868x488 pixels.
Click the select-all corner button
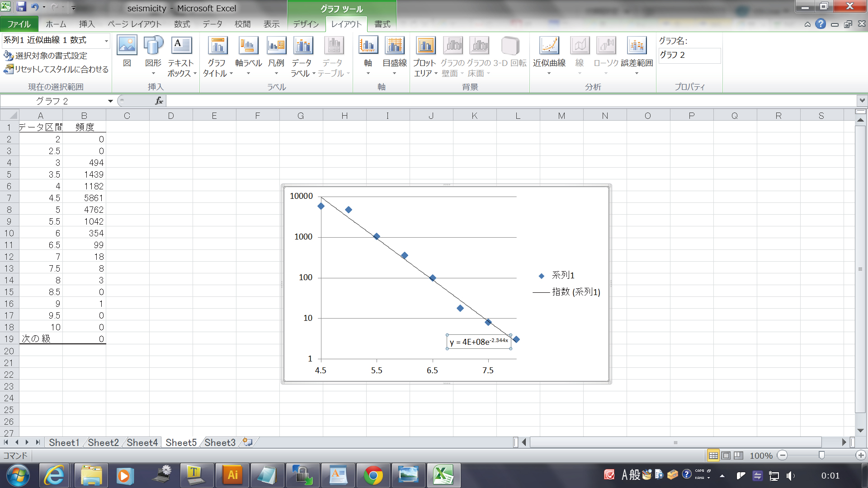click(9, 115)
